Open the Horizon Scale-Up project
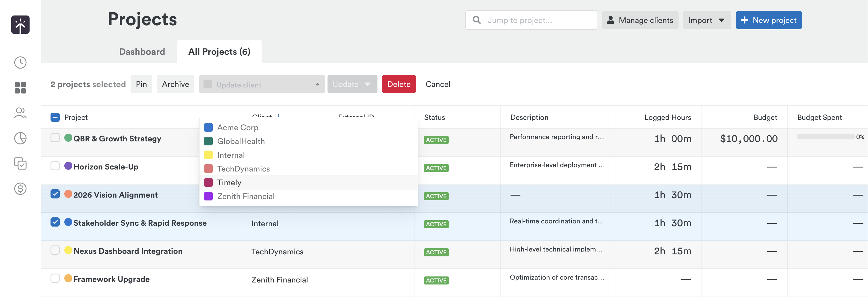Image resolution: width=868 pixels, height=308 pixels. pos(106,167)
